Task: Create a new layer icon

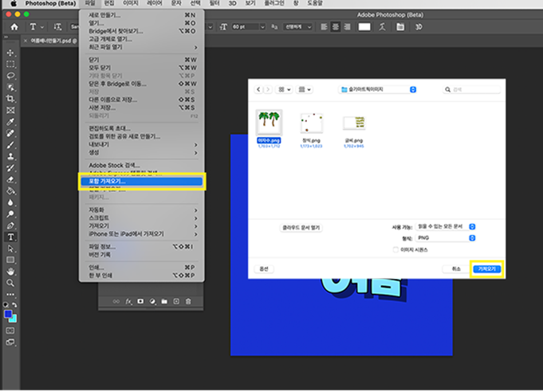Action: coord(176,302)
